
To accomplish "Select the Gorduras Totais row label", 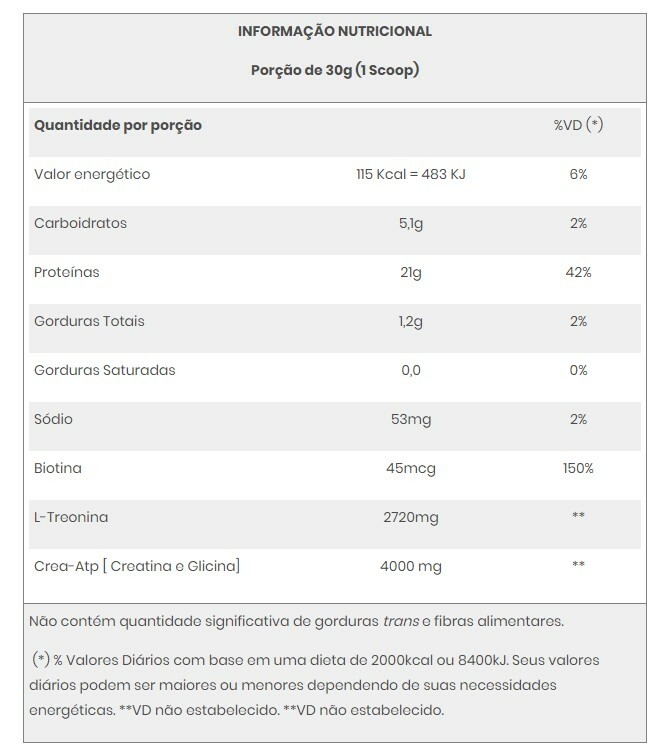I will pyautogui.click(x=89, y=321).
